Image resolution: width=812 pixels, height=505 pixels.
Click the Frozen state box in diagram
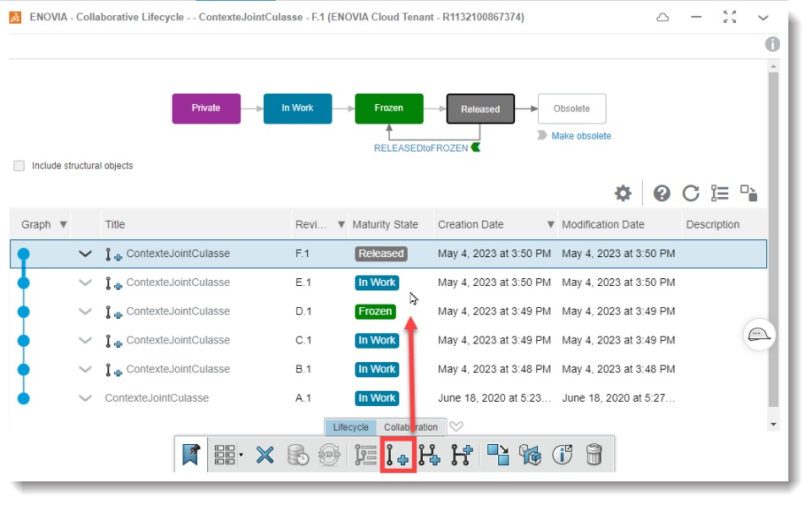389,108
